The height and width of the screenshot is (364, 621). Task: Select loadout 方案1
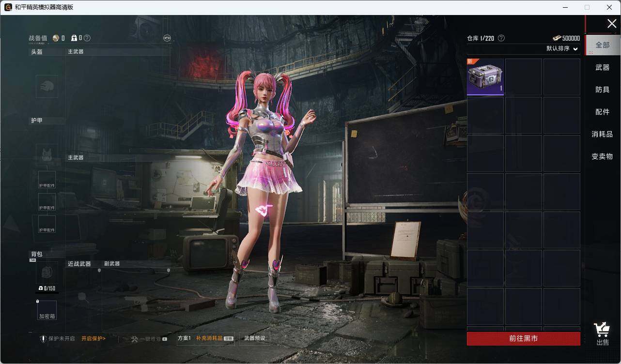pyautogui.click(x=185, y=338)
